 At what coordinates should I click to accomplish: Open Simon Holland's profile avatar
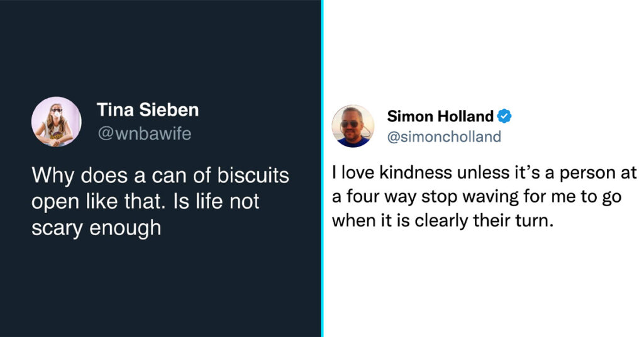pyautogui.click(x=353, y=126)
